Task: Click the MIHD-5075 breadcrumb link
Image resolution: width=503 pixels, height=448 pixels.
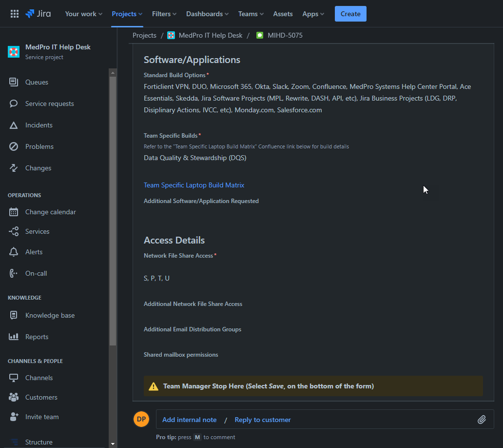Action: click(x=285, y=35)
